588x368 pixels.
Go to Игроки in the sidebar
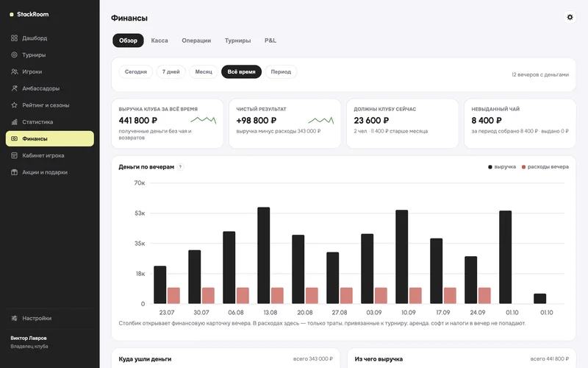pos(50,71)
